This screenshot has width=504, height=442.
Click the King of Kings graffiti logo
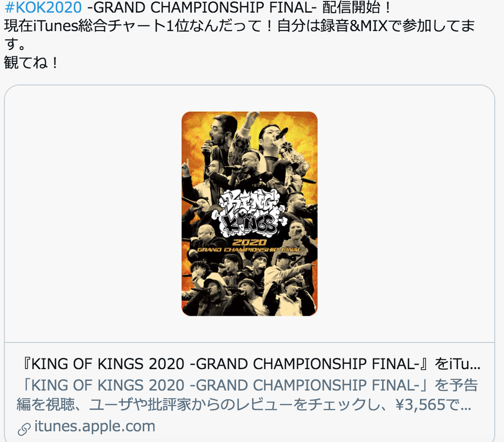(250, 213)
